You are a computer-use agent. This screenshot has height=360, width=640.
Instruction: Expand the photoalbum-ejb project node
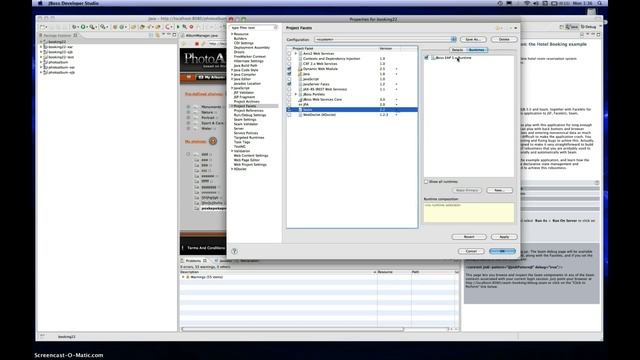pyautogui.click(x=41, y=72)
